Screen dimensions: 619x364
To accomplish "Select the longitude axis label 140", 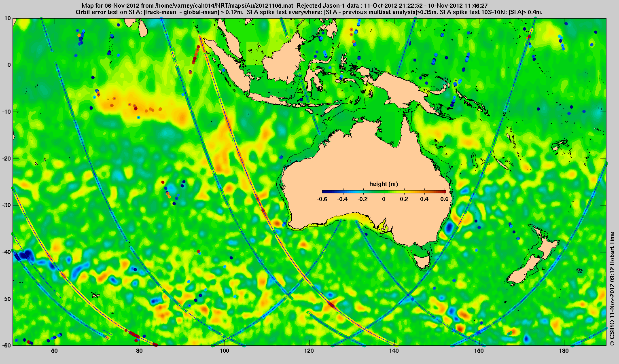I will click(x=394, y=351).
